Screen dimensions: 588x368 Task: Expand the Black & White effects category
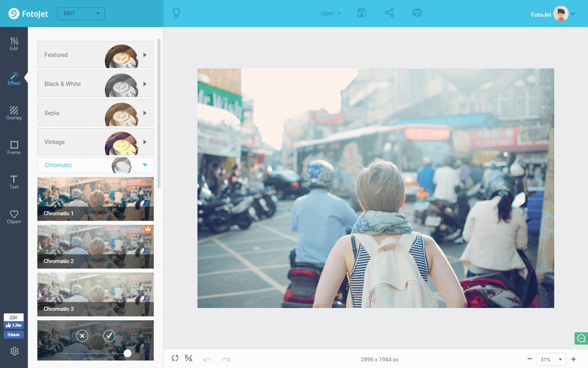click(x=96, y=84)
